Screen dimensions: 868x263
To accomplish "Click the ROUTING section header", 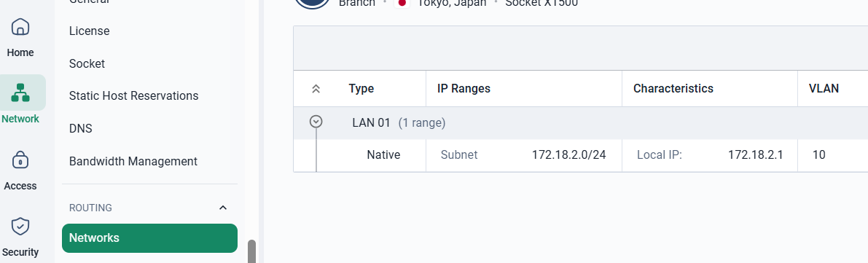I will pos(90,208).
